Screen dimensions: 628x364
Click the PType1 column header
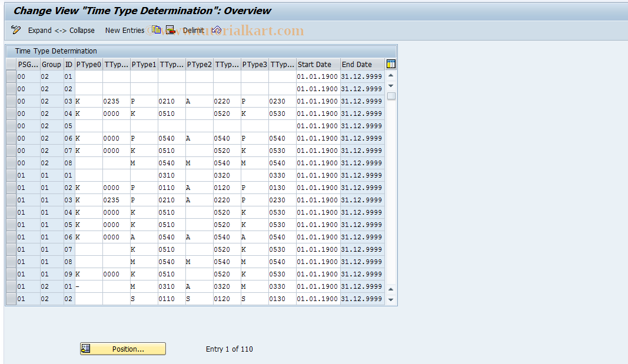pyautogui.click(x=144, y=64)
